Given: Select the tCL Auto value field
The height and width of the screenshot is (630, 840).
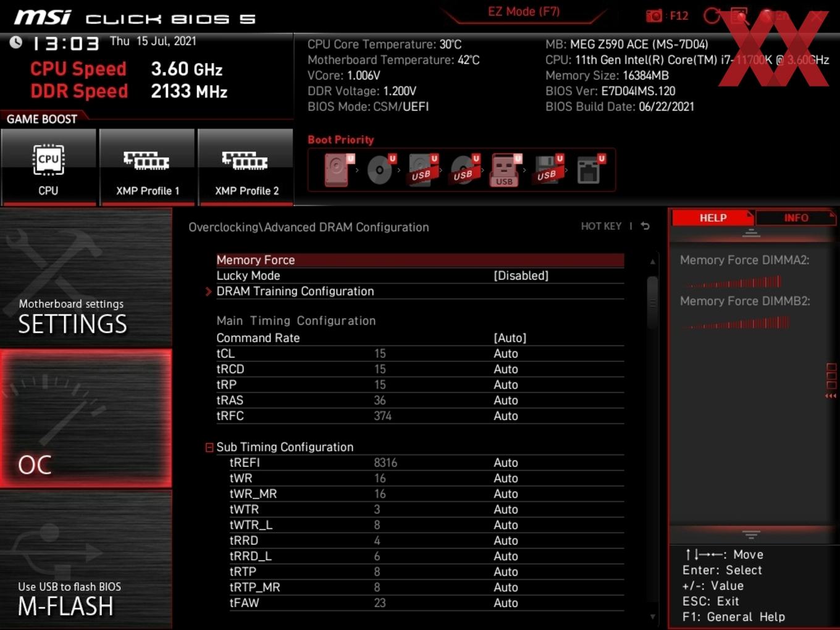Looking at the screenshot, I should [505, 353].
